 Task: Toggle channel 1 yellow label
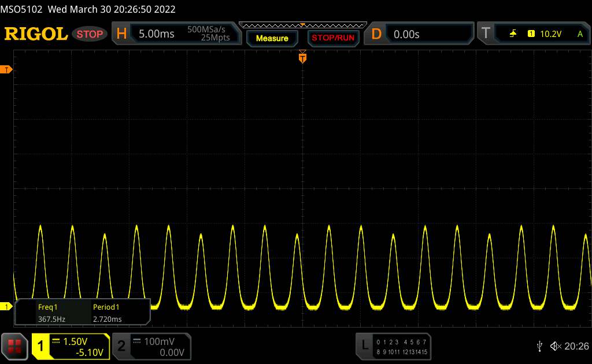41,346
